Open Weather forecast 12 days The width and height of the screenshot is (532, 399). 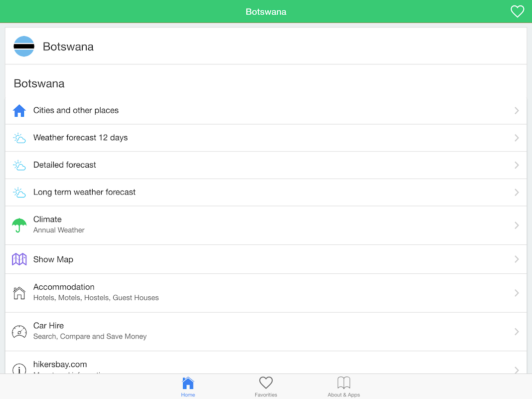[x=266, y=138]
